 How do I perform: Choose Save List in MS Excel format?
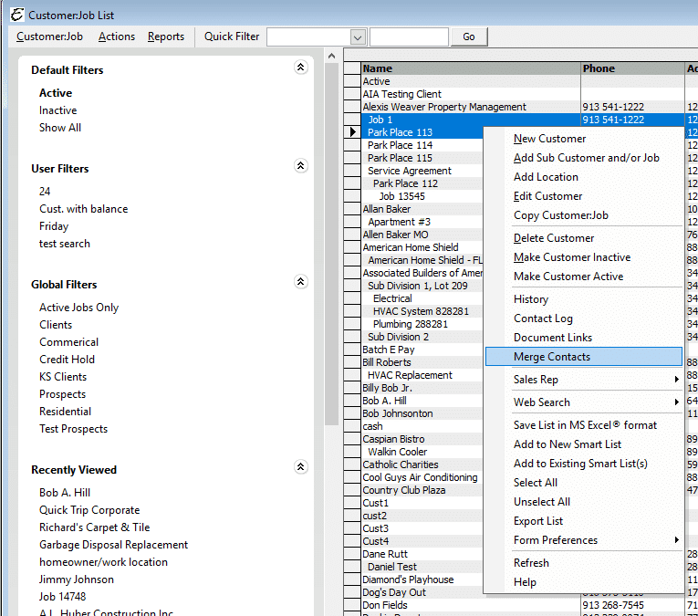click(x=585, y=425)
